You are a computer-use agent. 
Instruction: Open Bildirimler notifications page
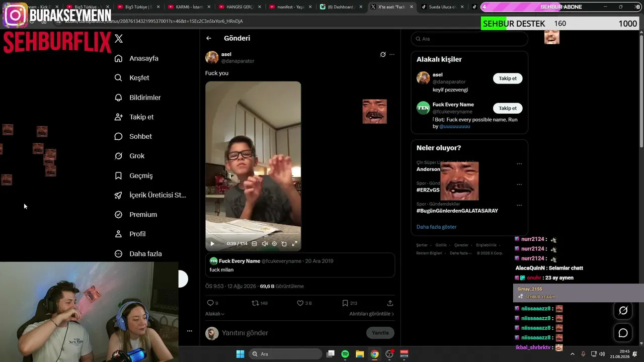(137, 98)
